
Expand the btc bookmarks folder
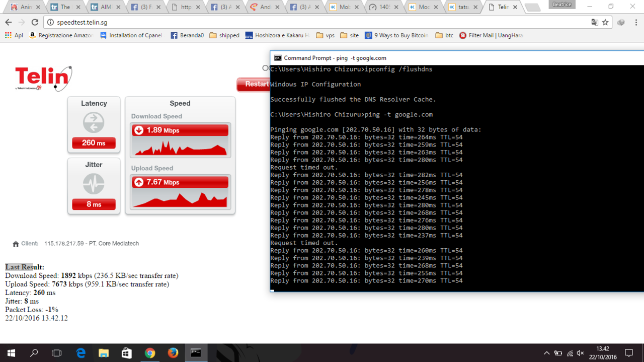coord(444,35)
